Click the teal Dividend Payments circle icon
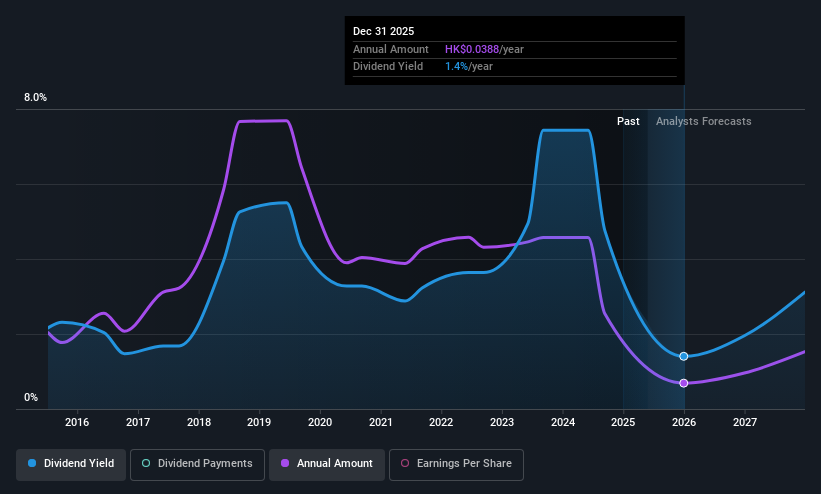The width and height of the screenshot is (821, 494). click(x=146, y=463)
